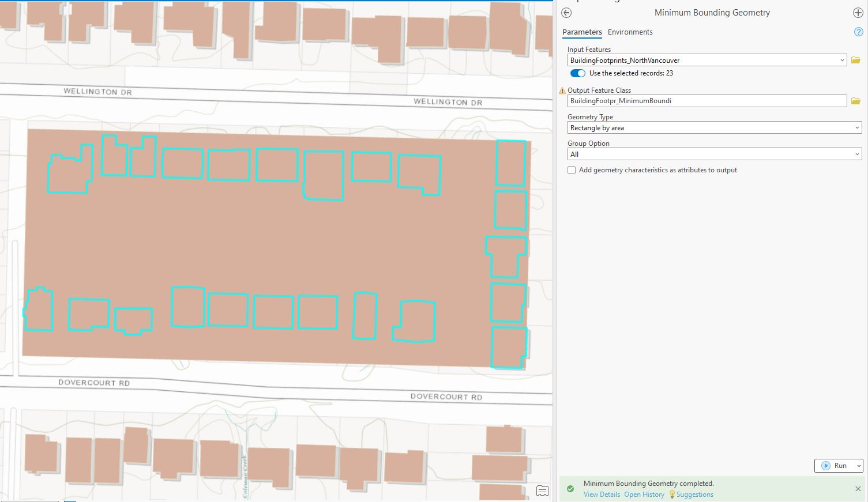Expand the Input Features combo box arrow
Screen dimensions: 868x502
[843, 60]
